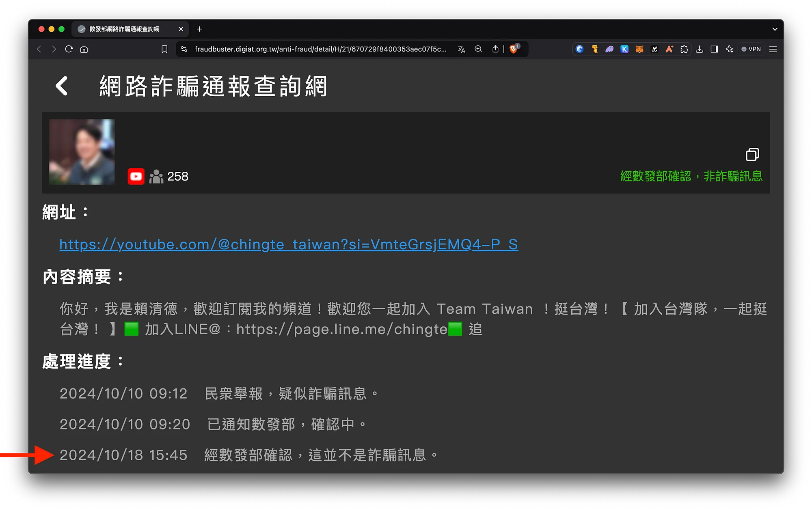The height and width of the screenshot is (511, 812).
Task: Copy report info with copy icon
Action: 752,155
